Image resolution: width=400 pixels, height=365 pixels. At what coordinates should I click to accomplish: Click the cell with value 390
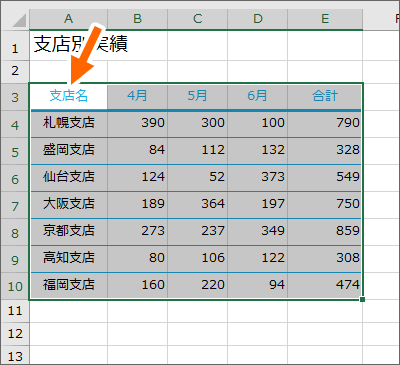pos(138,124)
